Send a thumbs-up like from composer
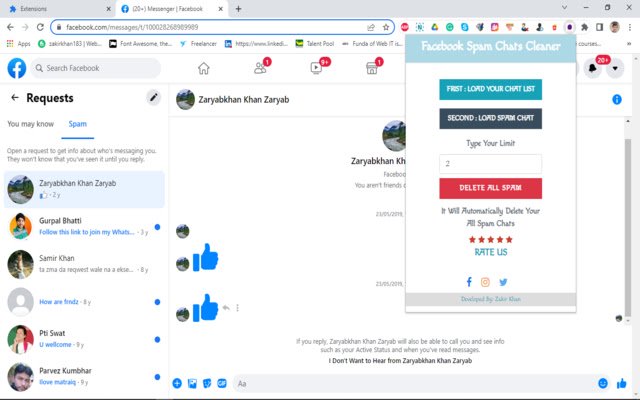This screenshot has width=640, height=400. 622,383
